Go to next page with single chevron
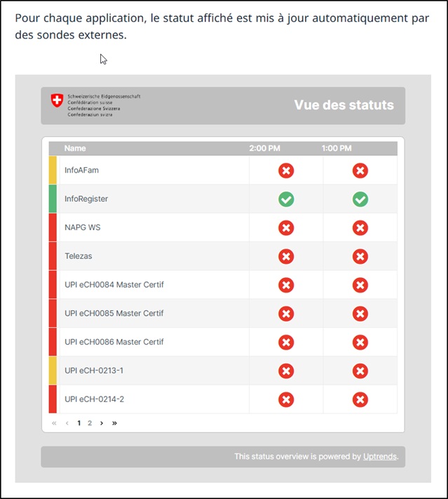The height and width of the screenshot is (499, 448). tap(102, 423)
